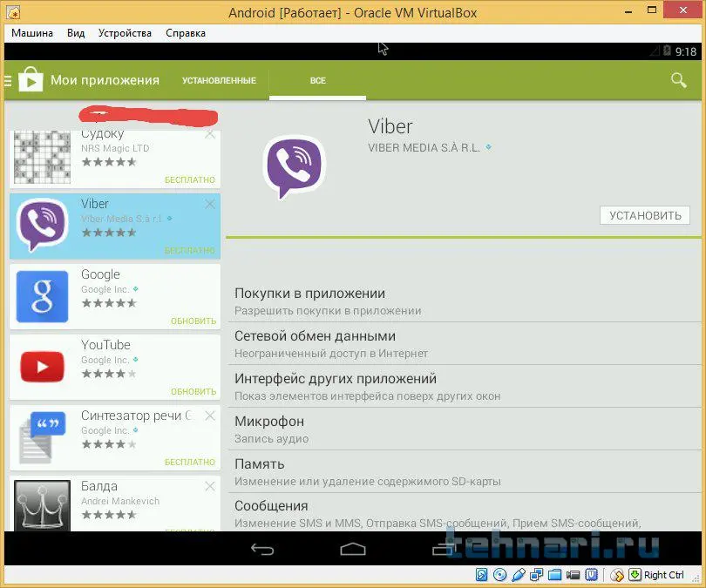Click the Andrei Mankevich developer name
The width and height of the screenshot is (706, 588).
[120, 501]
